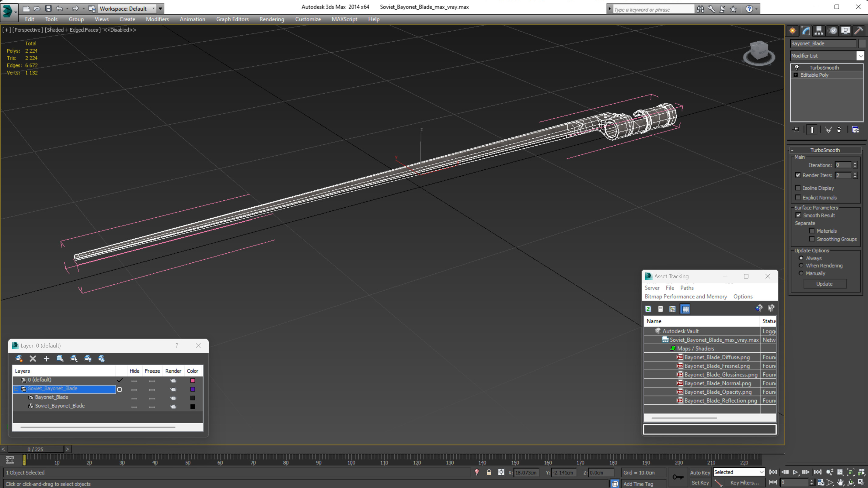868x488 pixels.
Task: Click the TurboSmooth Update button
Action: pyautogui.click(x=824, y=284)
